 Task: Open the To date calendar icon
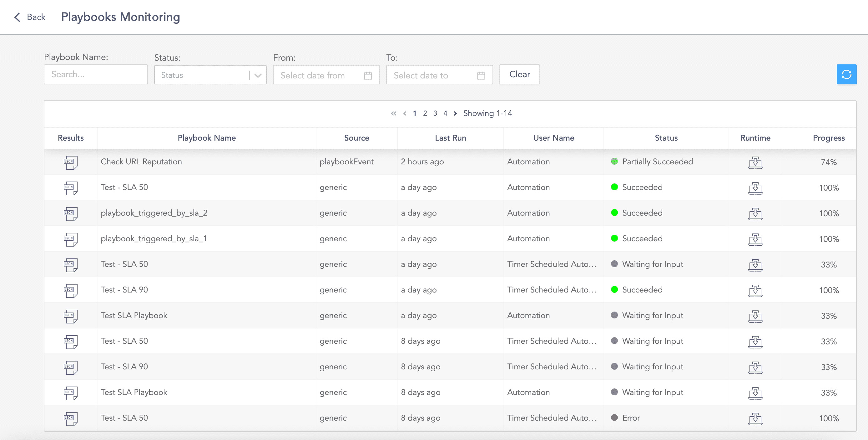(x=481, y=75)
